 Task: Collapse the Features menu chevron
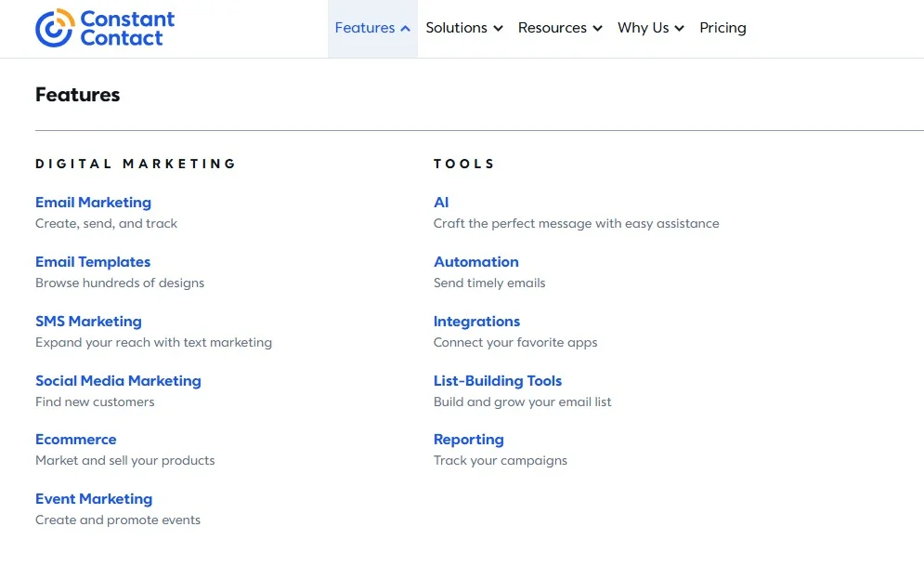[x=406, y=28]
